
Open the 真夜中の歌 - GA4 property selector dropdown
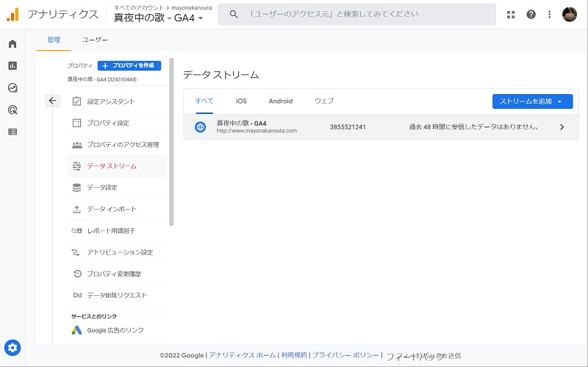159,18
